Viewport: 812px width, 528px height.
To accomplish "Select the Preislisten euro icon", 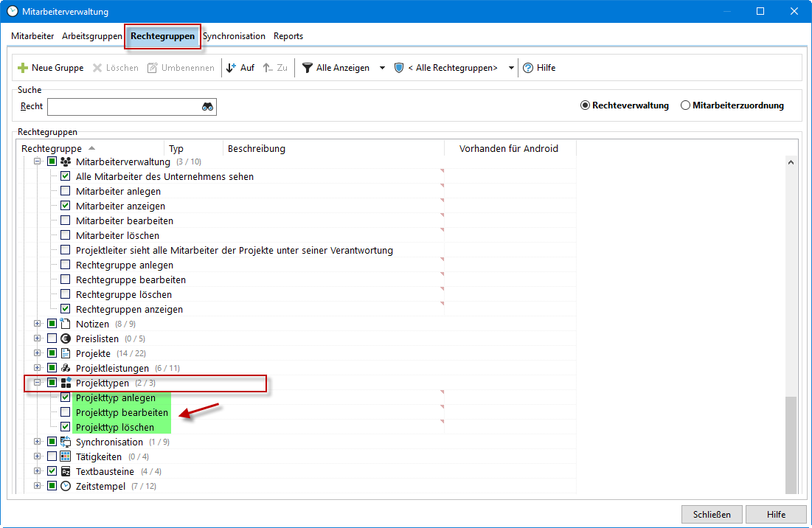I will tap(66, 338).
